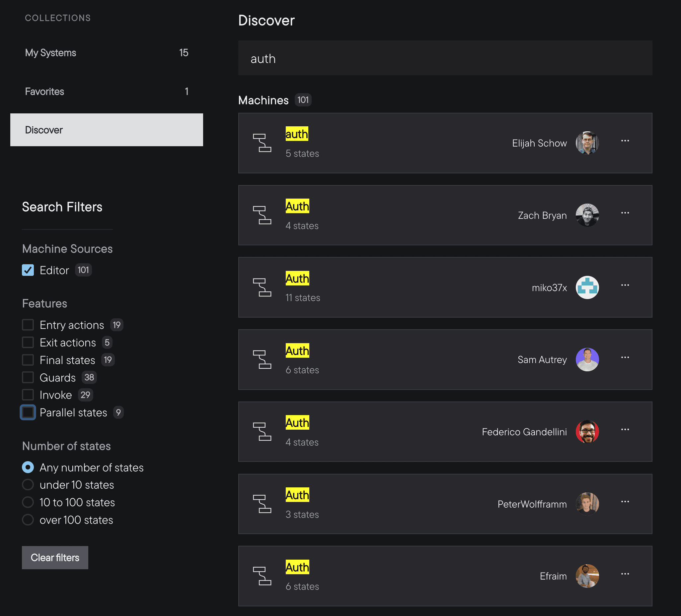
Task: Open the Favorites collection
Action: [x=44, y=91]
